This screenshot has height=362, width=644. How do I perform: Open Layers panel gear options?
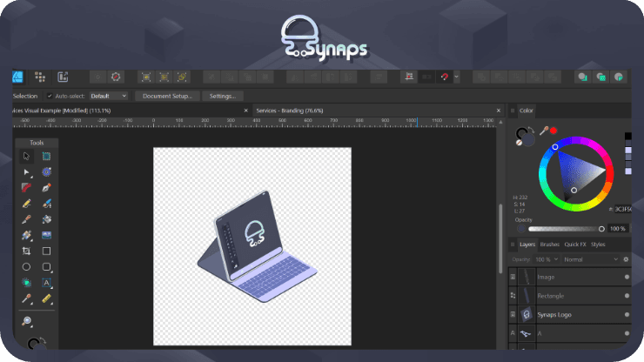point(626,259)
